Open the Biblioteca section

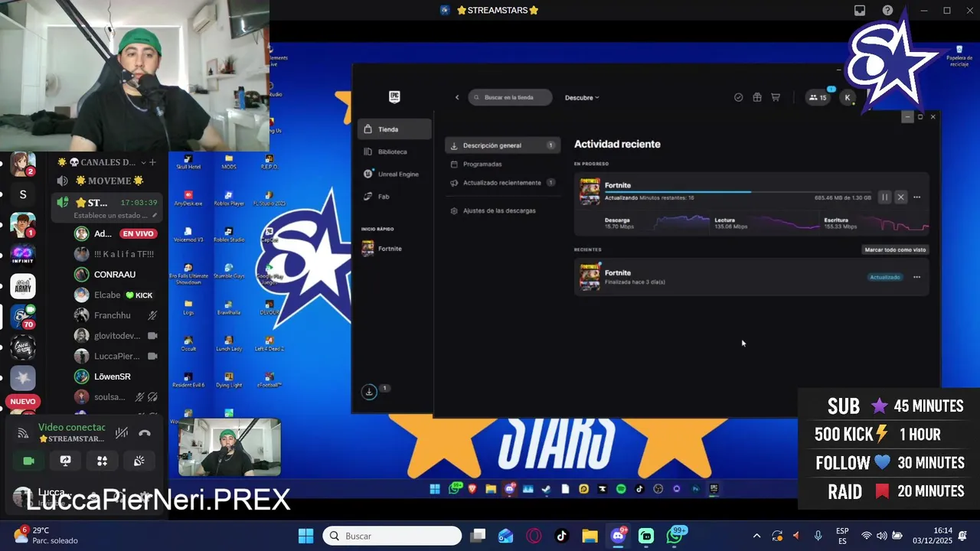point(394,152)
